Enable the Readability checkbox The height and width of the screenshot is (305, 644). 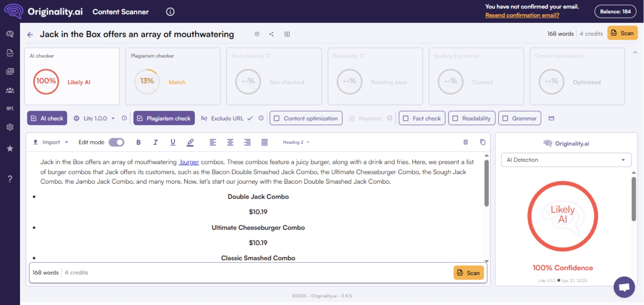(455, 118)
